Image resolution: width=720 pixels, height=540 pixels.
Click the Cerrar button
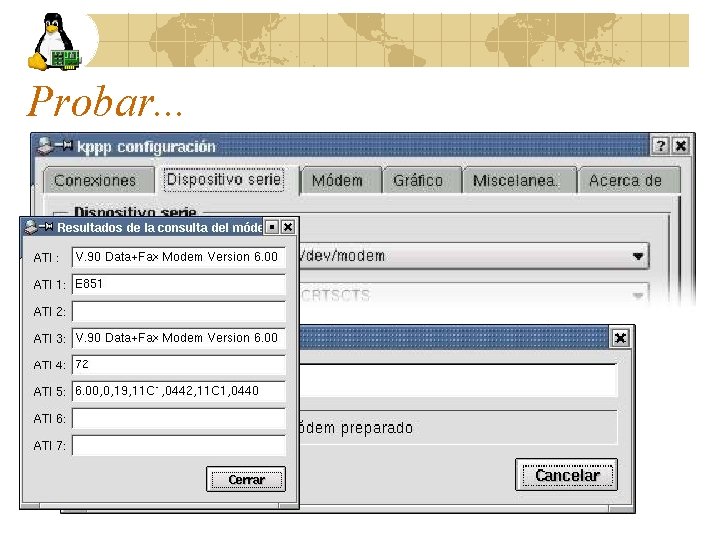(246, 479)
